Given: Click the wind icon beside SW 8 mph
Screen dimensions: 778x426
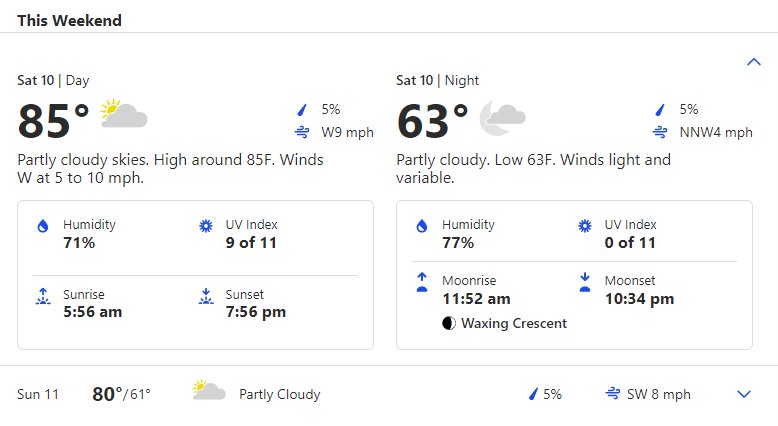Looking at the screenshot, I should (613, 394).
